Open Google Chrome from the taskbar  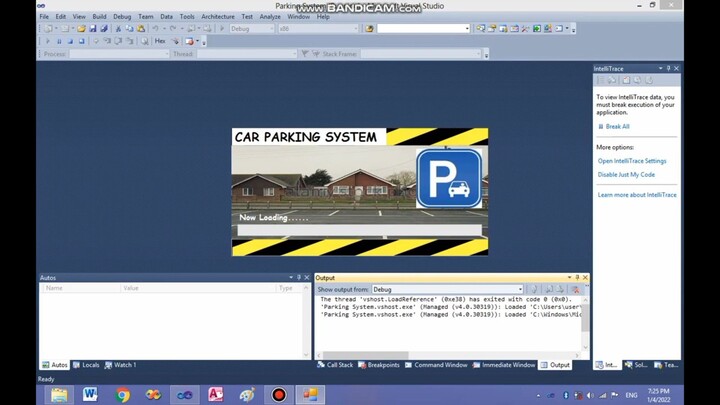(122, 394)
